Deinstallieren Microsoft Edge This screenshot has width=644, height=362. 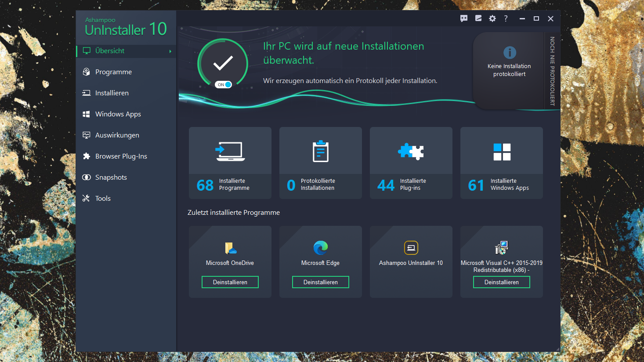[x=321, y=282]
